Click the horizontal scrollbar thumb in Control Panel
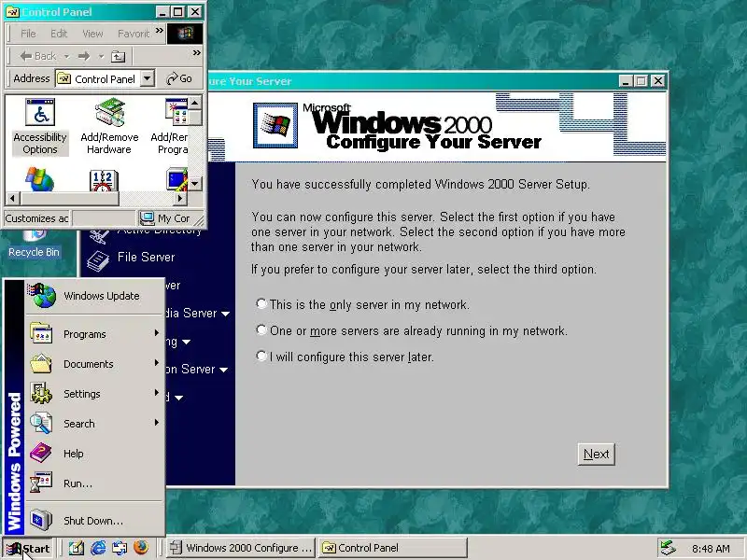The height and width of the screenshot is (560, 747). pos(69,198)
